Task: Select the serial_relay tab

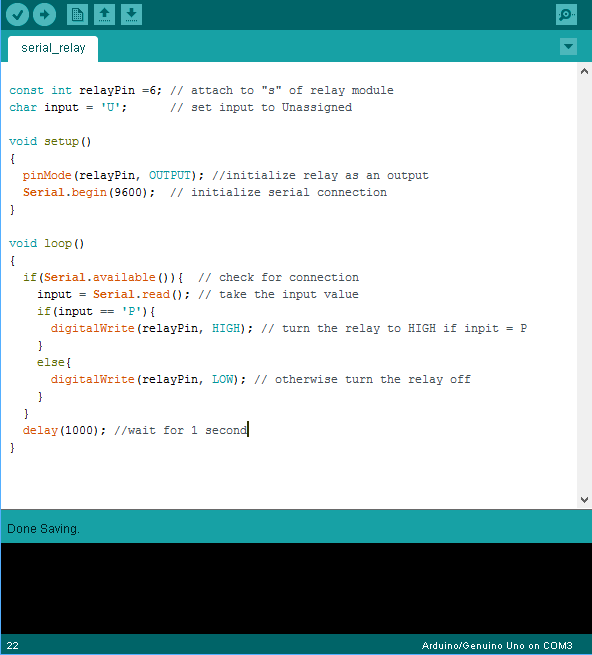Action: pyautogui.click(x=53, y=48)
